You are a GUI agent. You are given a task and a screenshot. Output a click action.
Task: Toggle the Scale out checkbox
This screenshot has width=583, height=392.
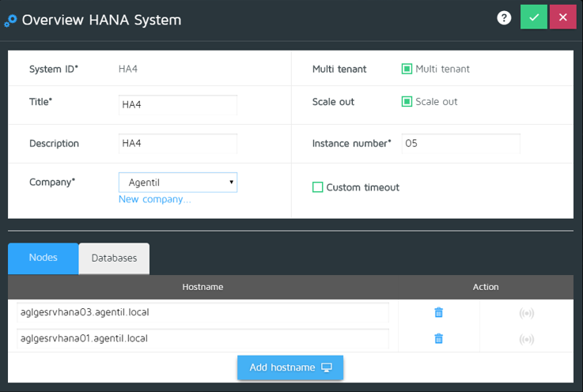407,102
